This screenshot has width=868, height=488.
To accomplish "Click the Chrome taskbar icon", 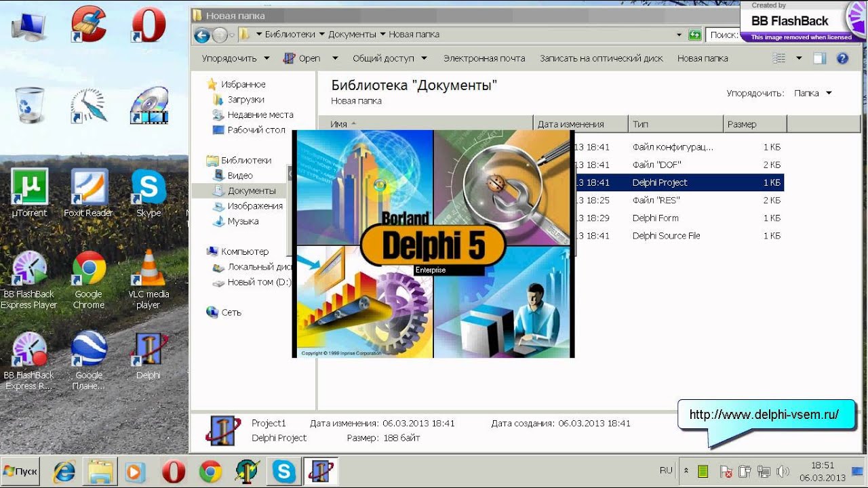I will point(210,471).
